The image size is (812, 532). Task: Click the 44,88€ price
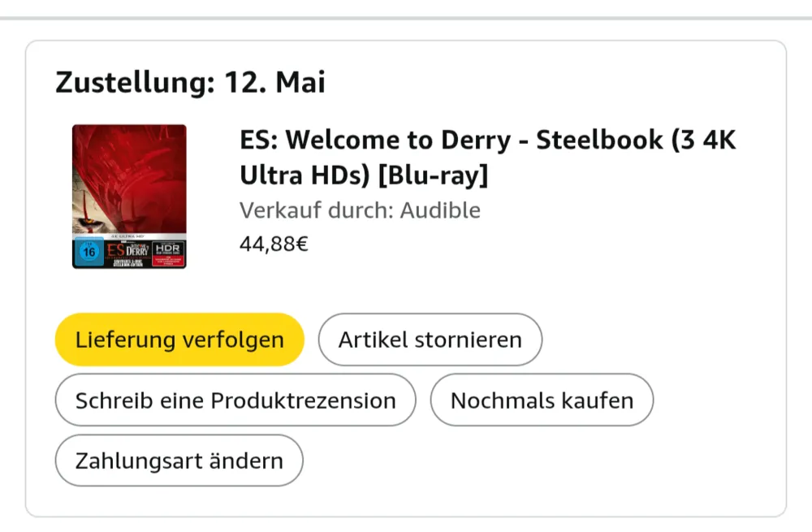tap(274, 244)
